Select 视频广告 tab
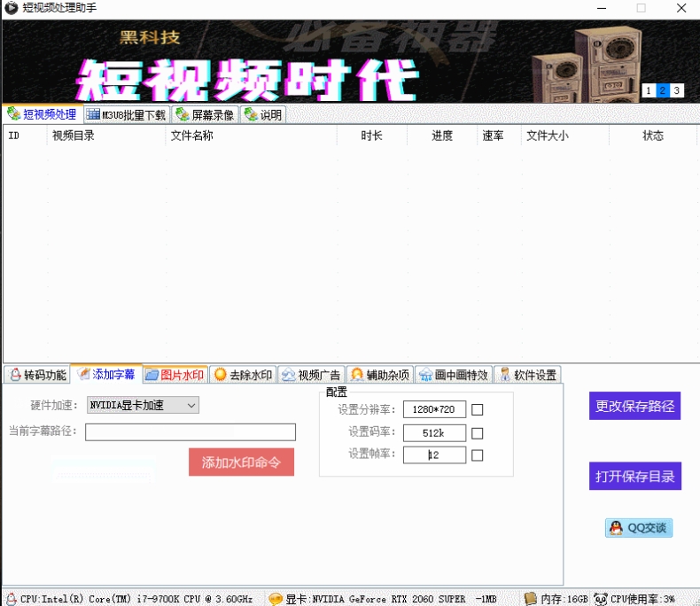This screenshot has height=606, width=700. click(x=311, y=375)
